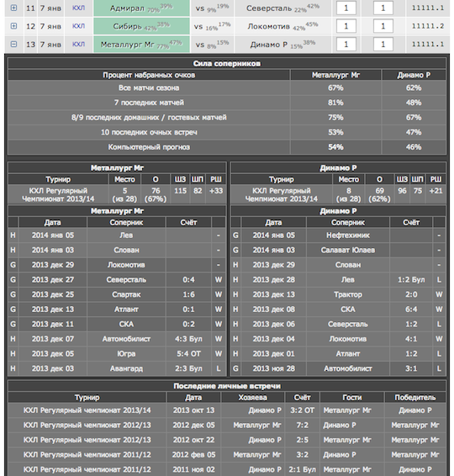
Task: Click opponent Югра with score 5:4 ОТ
Action: (126, 354)
